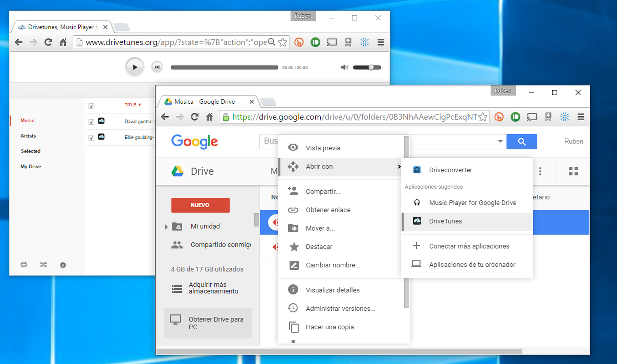Toggle repeat icon in Drivetunes sidebar
Viewport: 617px width, 364px height.
coord(24,265)
